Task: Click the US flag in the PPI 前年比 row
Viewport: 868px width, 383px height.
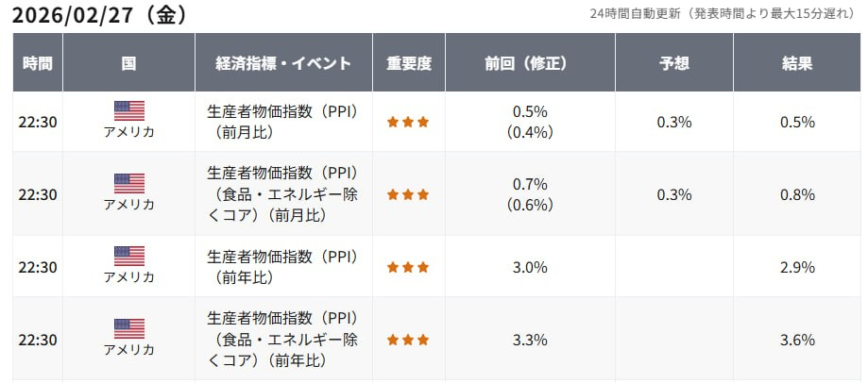Action: click(x=129, y=256)
